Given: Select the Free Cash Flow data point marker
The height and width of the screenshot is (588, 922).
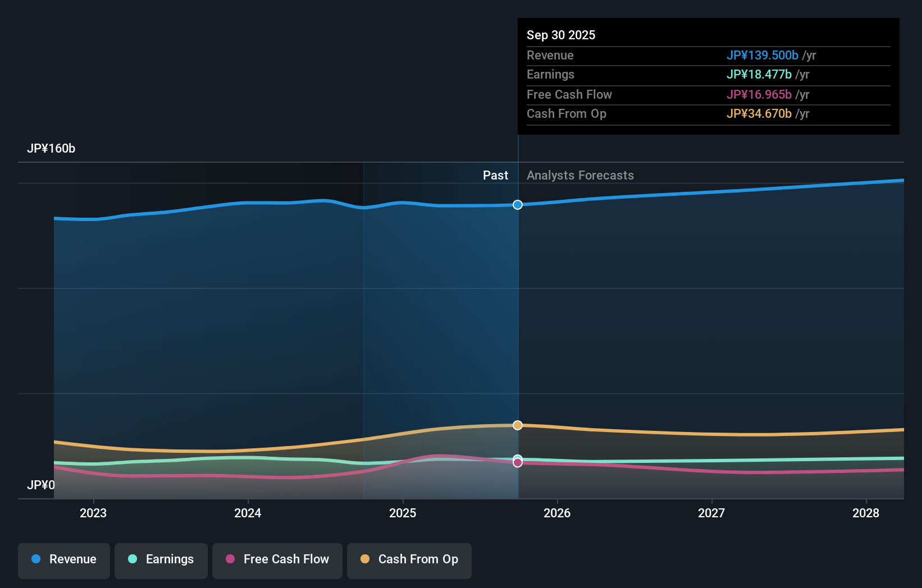Looking at the screenshot, I should coord(518,462).
